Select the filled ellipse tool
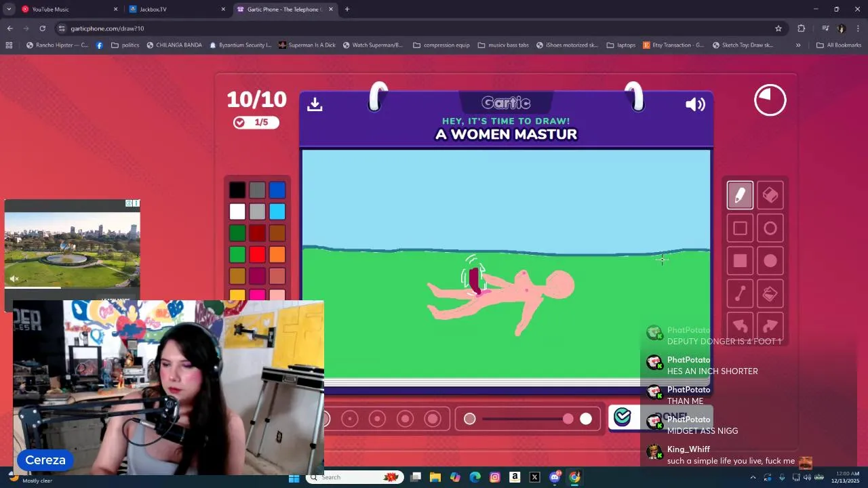The height and width of the screenshot is (488, 868). (x=770, y=261)
